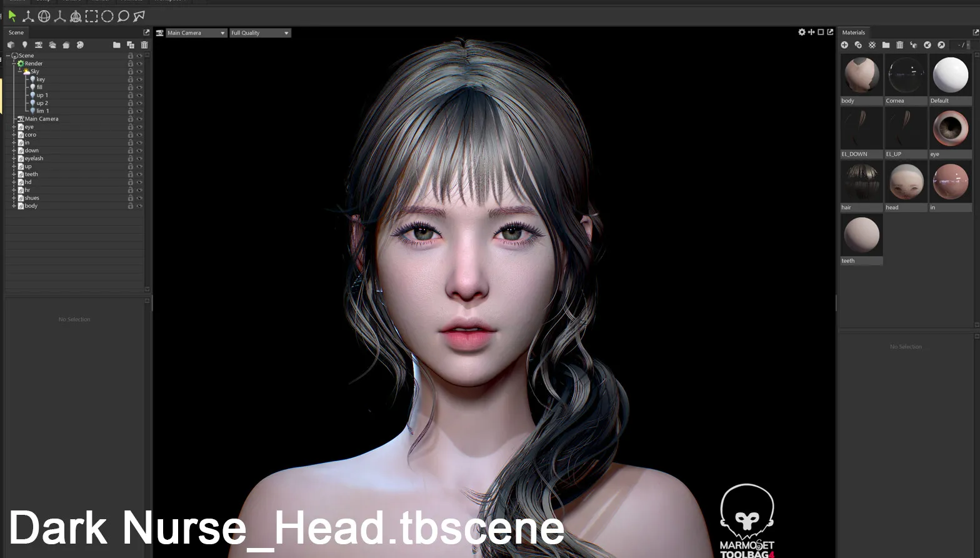Collapse the Sky node in scene tree

[x=20, y=71]
